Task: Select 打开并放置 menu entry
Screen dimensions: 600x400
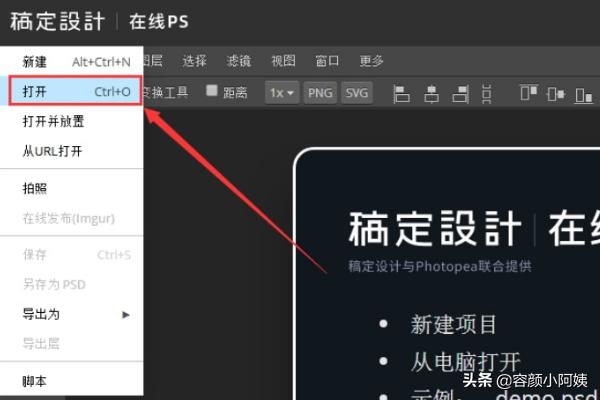Action: tap(72, 121)
